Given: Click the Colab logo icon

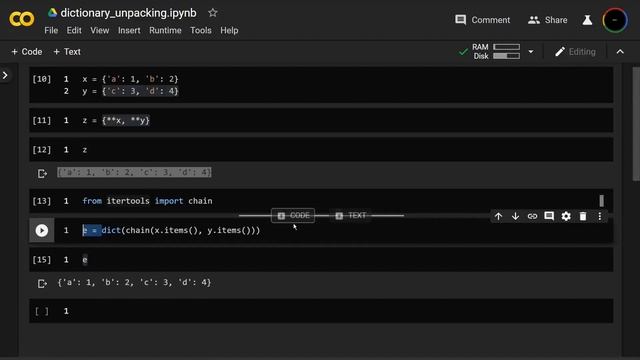Looking at the screenshot, I should (x=22, y=19).
